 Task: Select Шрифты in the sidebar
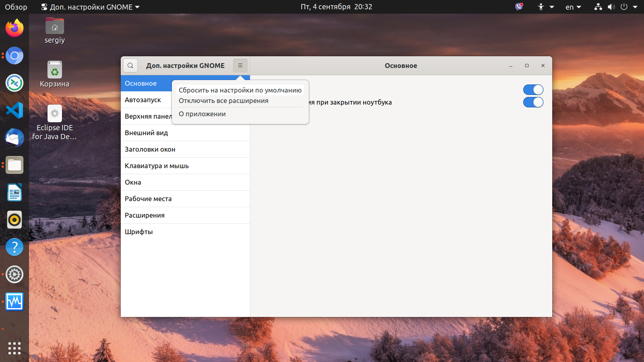pyautogui.click(x=185, y=232)
